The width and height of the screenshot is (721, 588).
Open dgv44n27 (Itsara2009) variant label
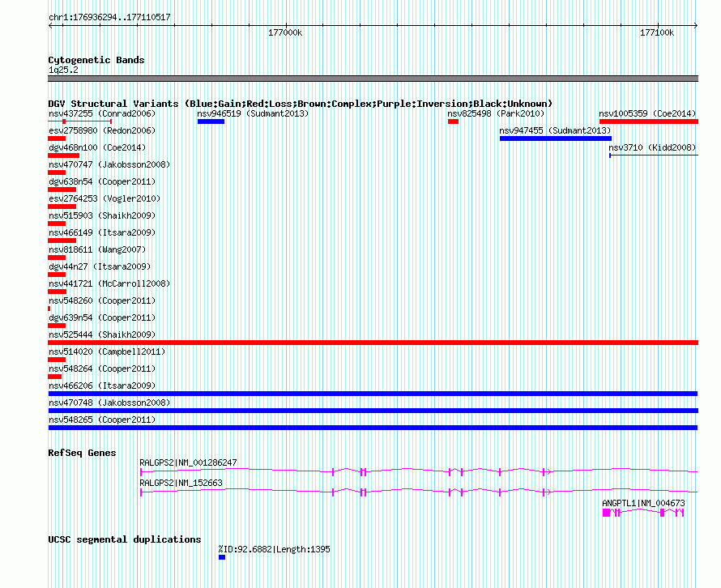[100, 266]
